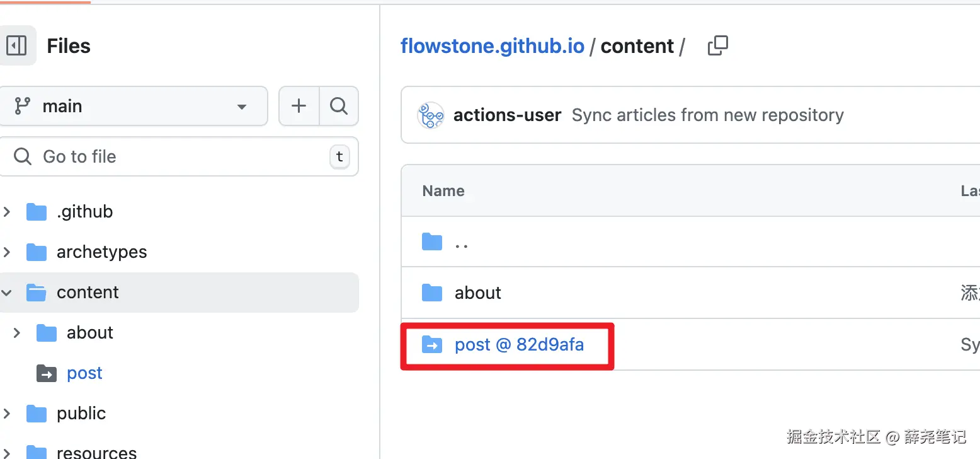The image size is (980, 459).
Task: Expand the about subfolder chevron
Action: [x=17, y=333]
